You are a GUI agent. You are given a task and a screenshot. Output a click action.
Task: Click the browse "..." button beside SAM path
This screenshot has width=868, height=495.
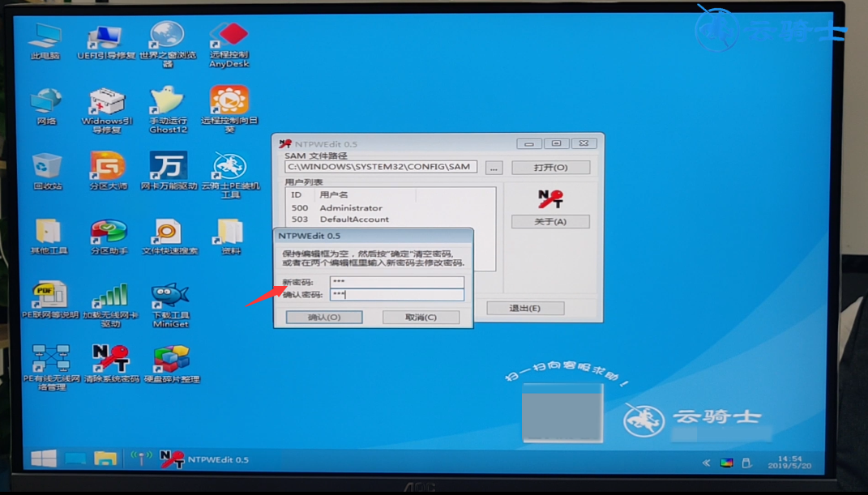coord(494,168)
